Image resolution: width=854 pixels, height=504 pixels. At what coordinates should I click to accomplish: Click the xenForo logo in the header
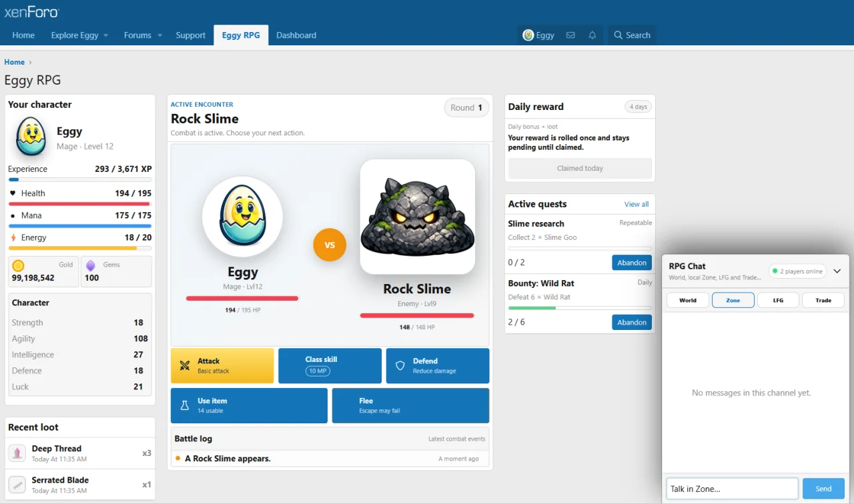coord(31,12)
